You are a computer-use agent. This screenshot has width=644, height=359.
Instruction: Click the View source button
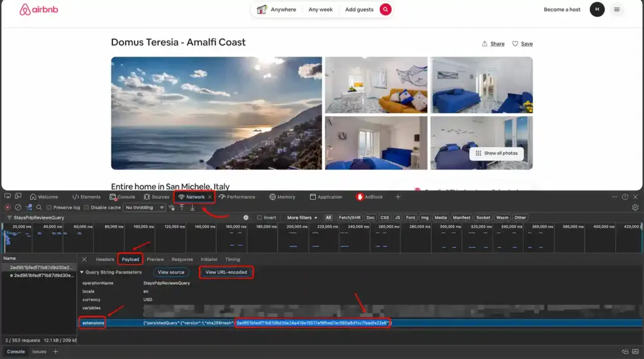(x=171, y=272)
